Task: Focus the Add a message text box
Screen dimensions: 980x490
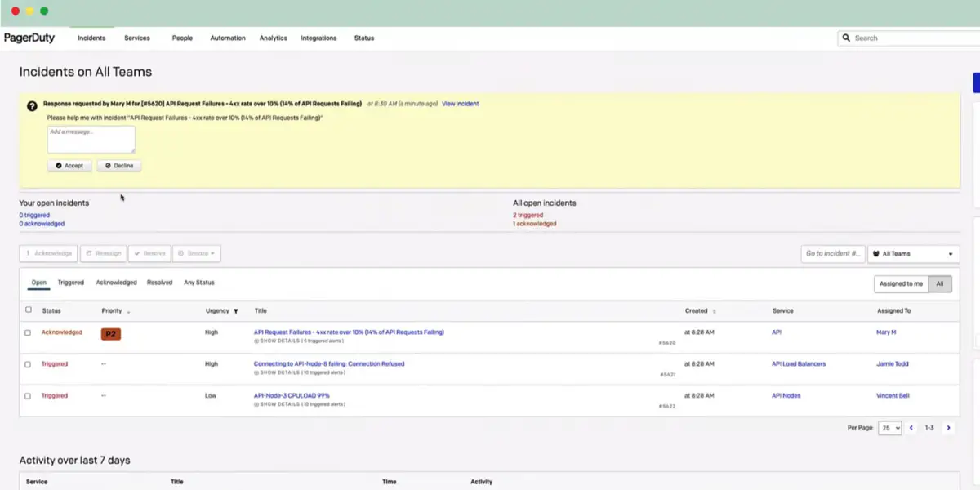Action: click(x=91, y=140)
